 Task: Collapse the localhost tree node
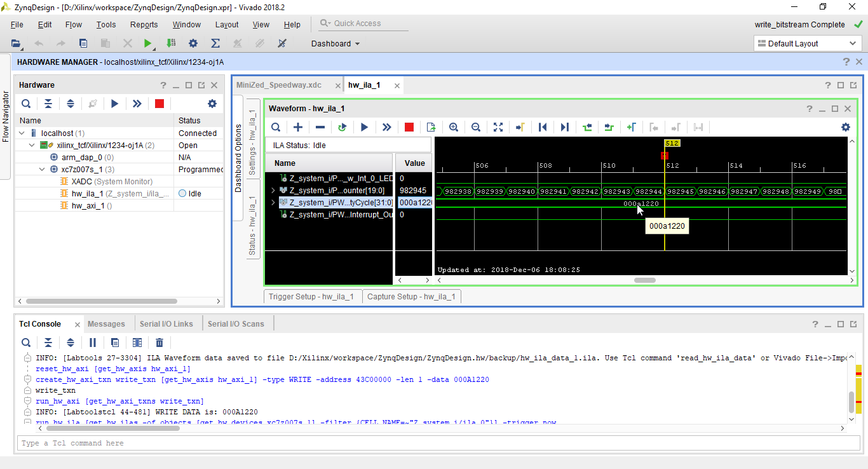[x=22, y=133]
